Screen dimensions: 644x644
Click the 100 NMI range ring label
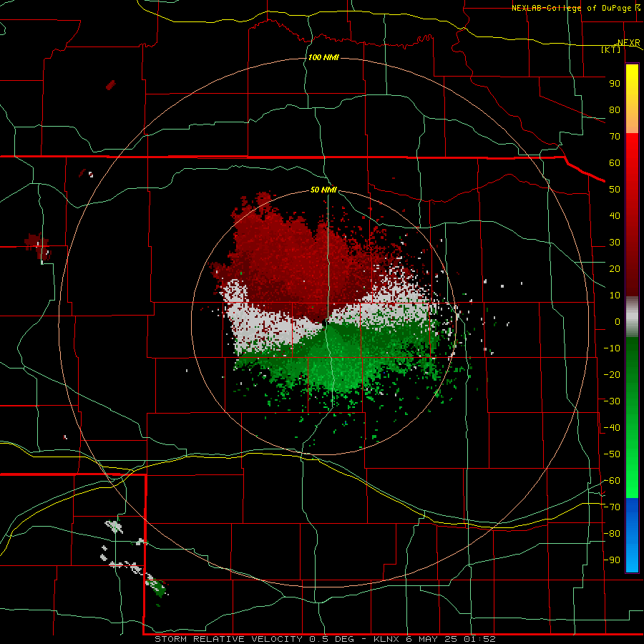(x=323, y=57)
